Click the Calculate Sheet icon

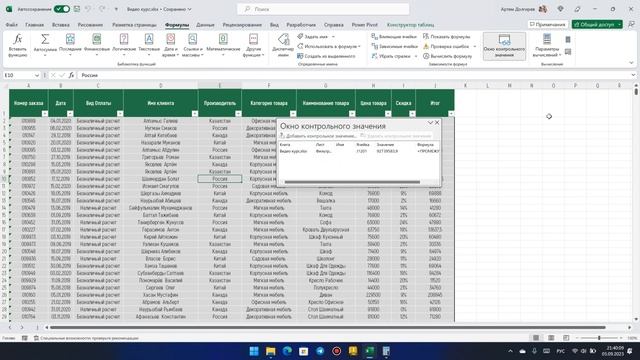click(x=568, y=52)
